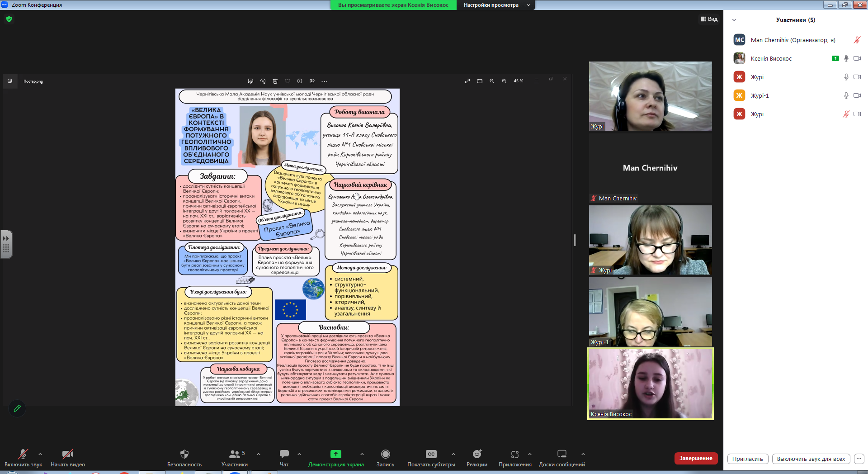The height and width of the screenshot is (474, 868).
Task: Click the red Завершение button
Action: coord(696,458)
